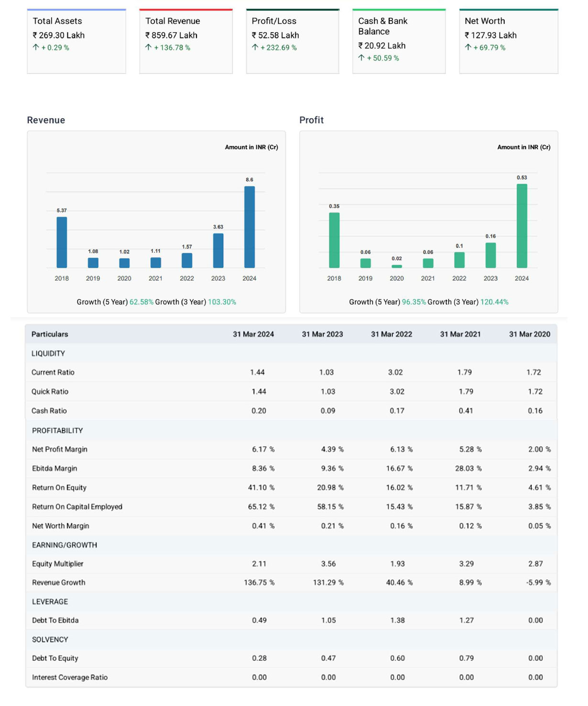Select the 2018 green profit bar

pyautogui.click(x=334, y=240)
